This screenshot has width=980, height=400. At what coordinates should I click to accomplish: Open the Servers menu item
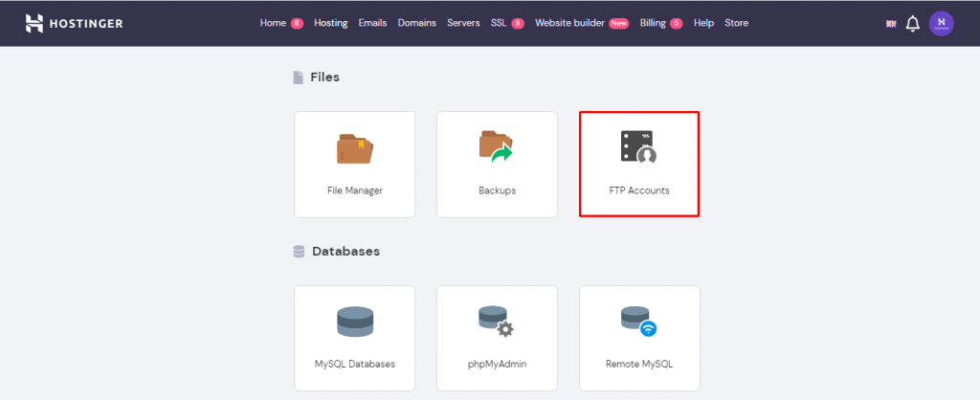pos(463,23)
